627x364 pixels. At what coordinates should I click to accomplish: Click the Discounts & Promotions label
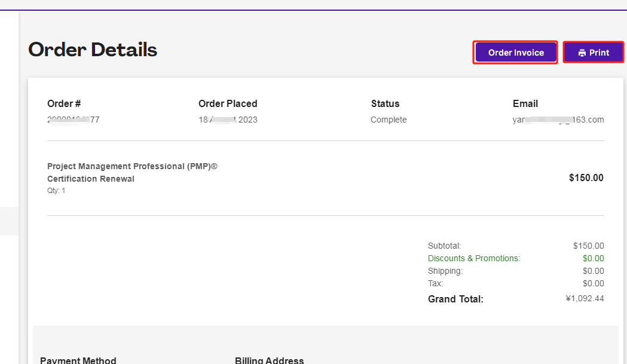tap(474, 258)
